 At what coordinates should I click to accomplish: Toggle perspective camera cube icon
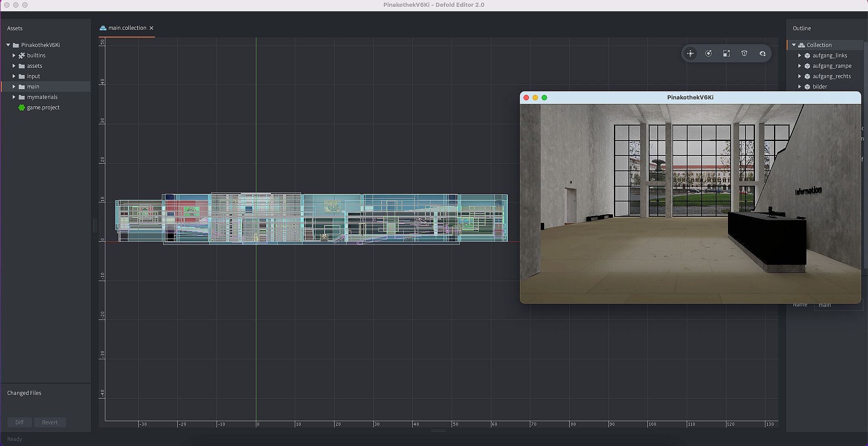click(x=745, y=54)
